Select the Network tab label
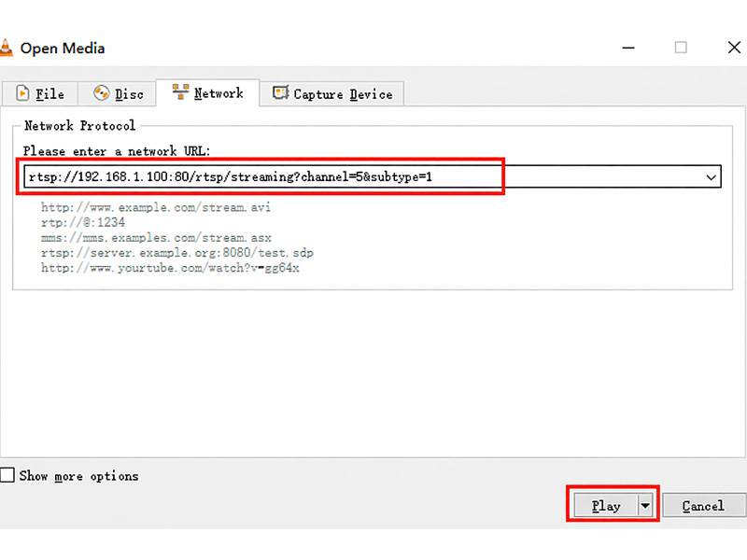This screenshot has width=747, height=560. 218,93
